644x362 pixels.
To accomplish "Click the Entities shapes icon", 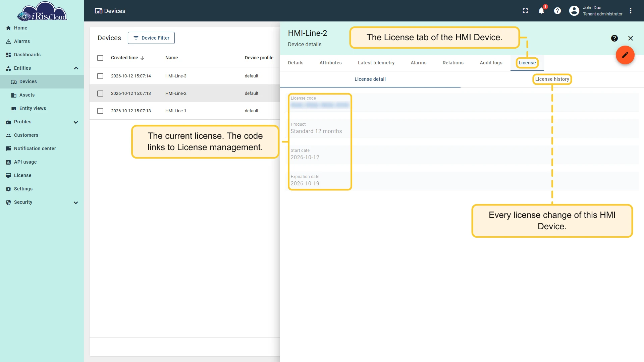I will [8, 68].
